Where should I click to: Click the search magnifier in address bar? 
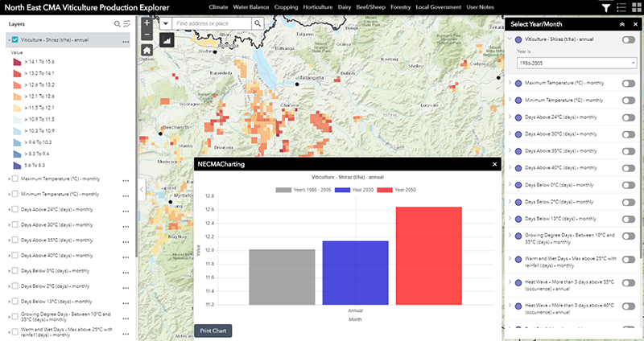tap(258, 24)
